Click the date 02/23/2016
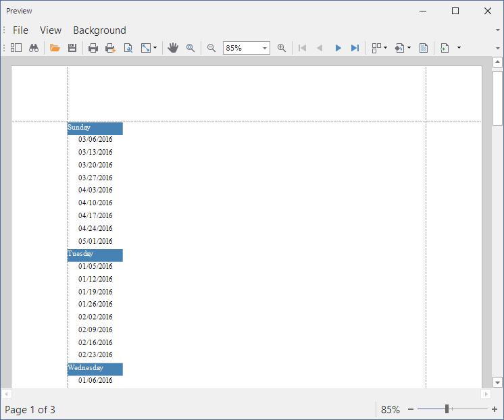 95,355
